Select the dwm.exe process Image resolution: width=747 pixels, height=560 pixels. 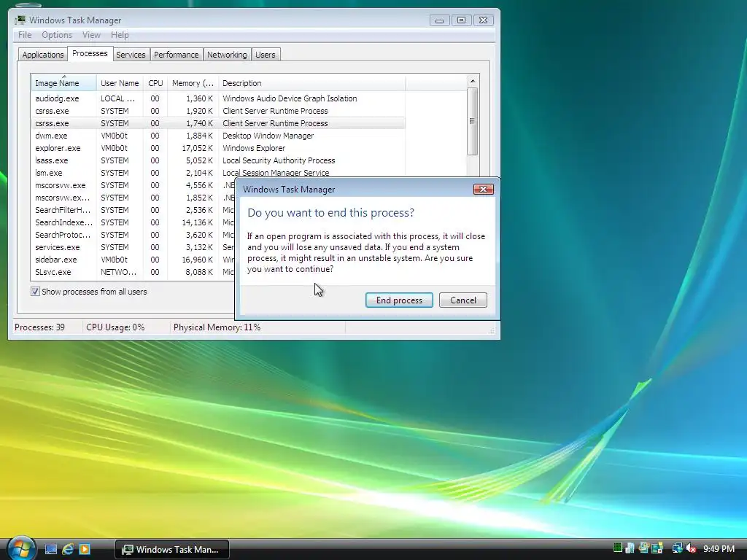(218, 136)
